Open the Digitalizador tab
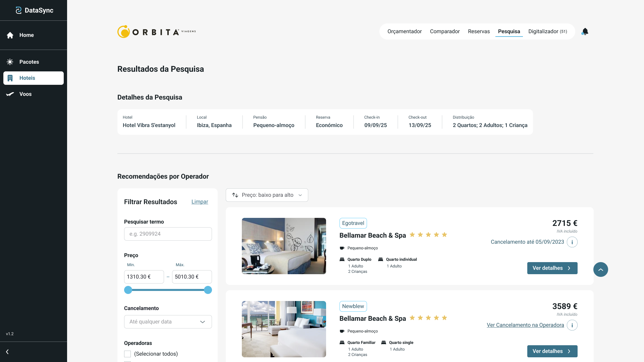Screen dimensions: 644x362 (547, 32)
